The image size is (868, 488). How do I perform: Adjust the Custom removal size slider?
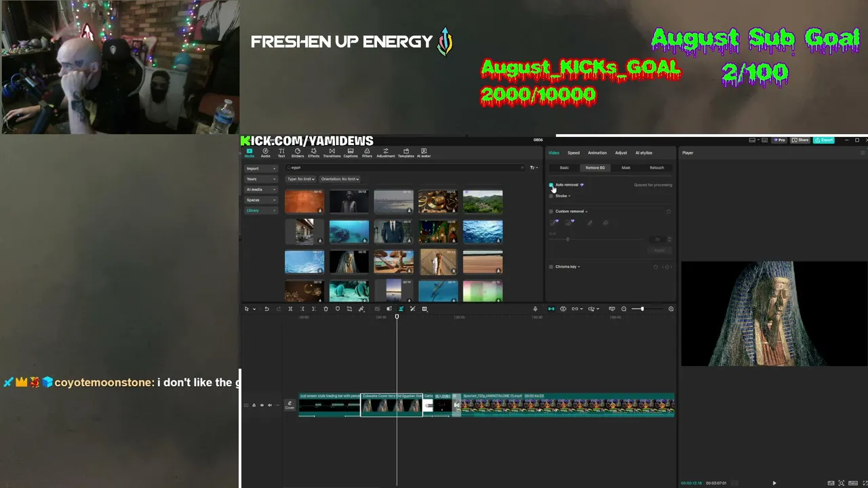pos(568,239)
